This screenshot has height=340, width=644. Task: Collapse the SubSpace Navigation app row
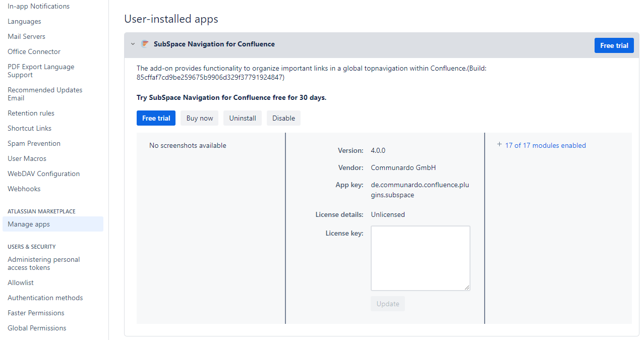pos(133,44)
